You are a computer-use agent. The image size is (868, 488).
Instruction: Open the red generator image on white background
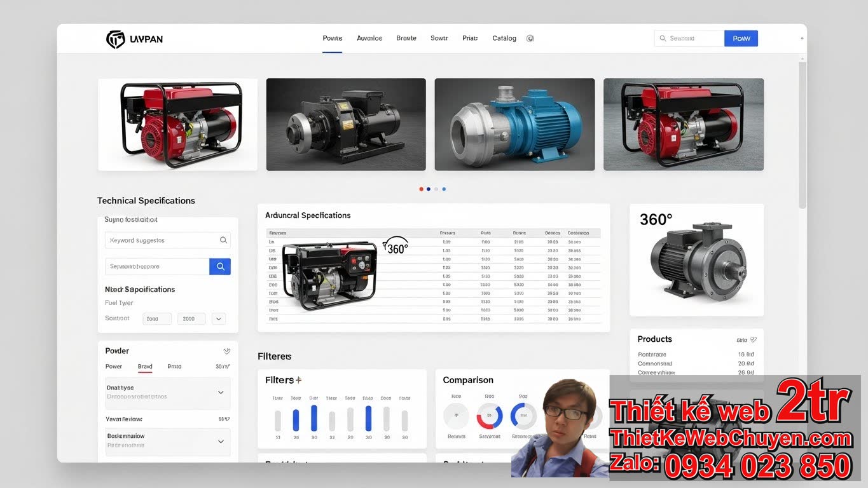point(177,125)
